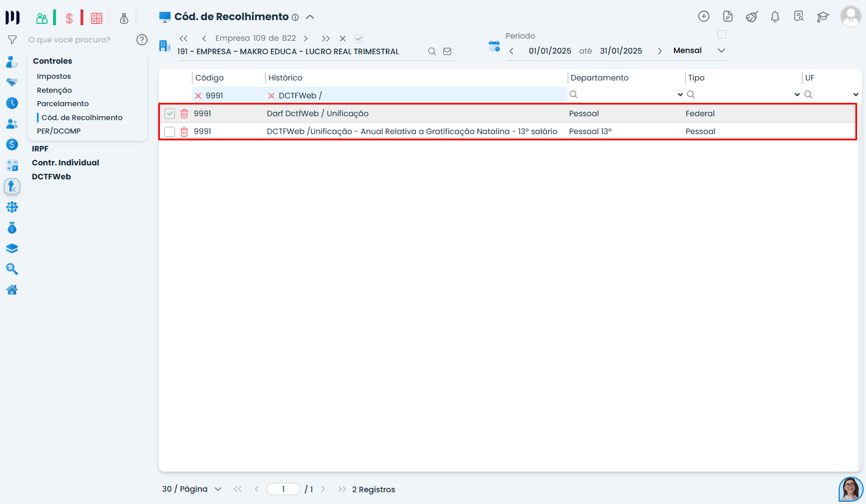Click the trash icon for Pessoal 13º row
The width and height of the screenshot is (866, 504).
[x=184, y=132]
